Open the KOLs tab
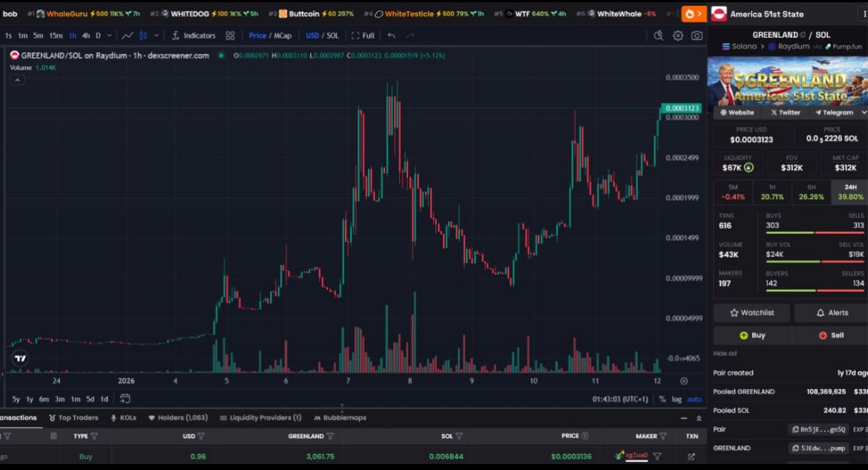 pos(123,418)
